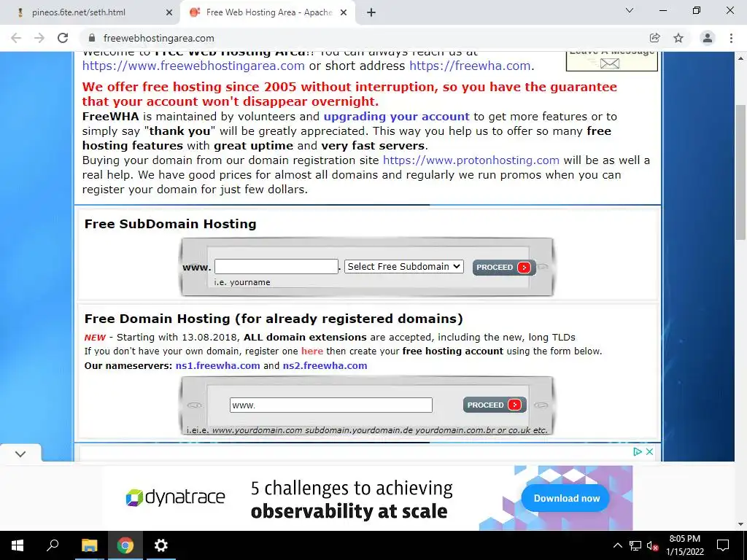
Task: Open the ns2.freewha.com nameserver link
Action: click(325, 366)
